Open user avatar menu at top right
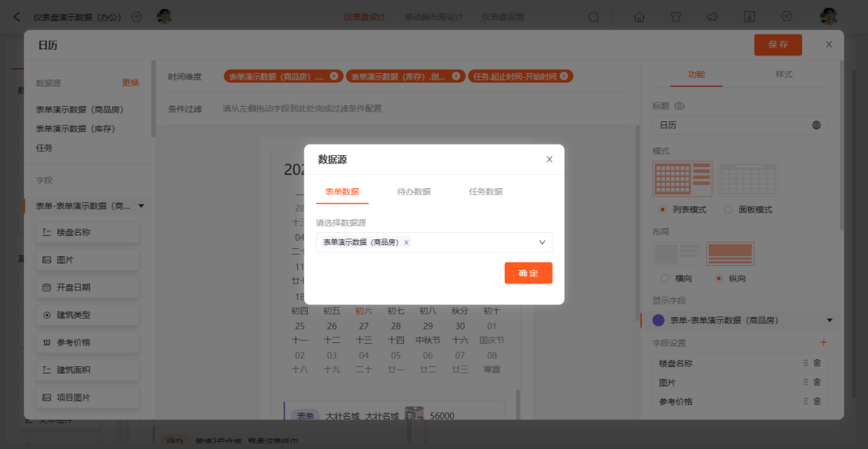The height and width of the screenshot is (449, 868). 828,17
